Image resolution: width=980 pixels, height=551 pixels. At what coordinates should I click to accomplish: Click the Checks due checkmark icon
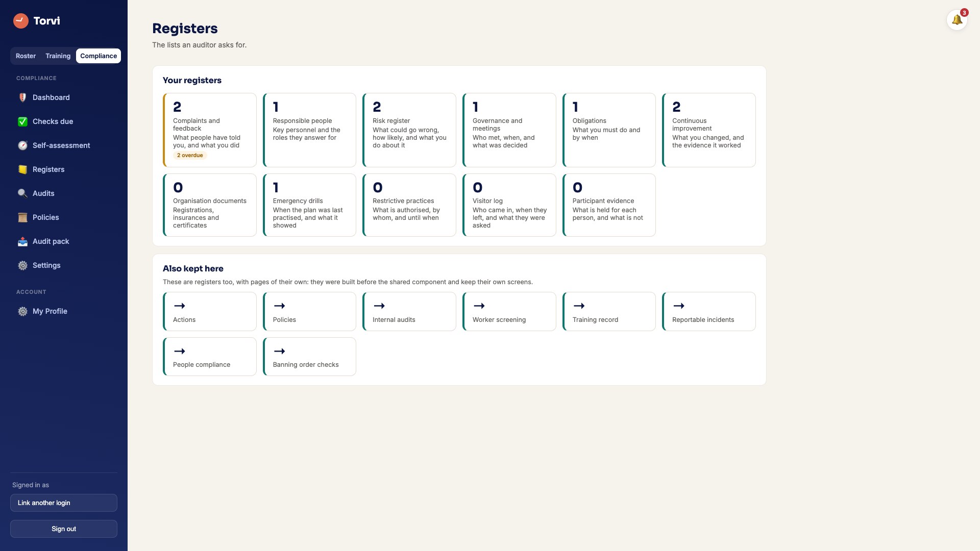(22, 121)
